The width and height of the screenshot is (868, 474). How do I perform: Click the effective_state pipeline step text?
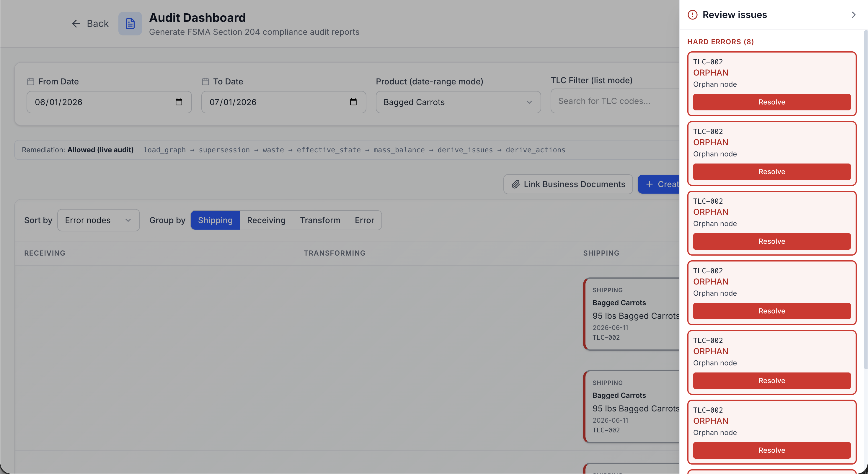click(329, 150)
